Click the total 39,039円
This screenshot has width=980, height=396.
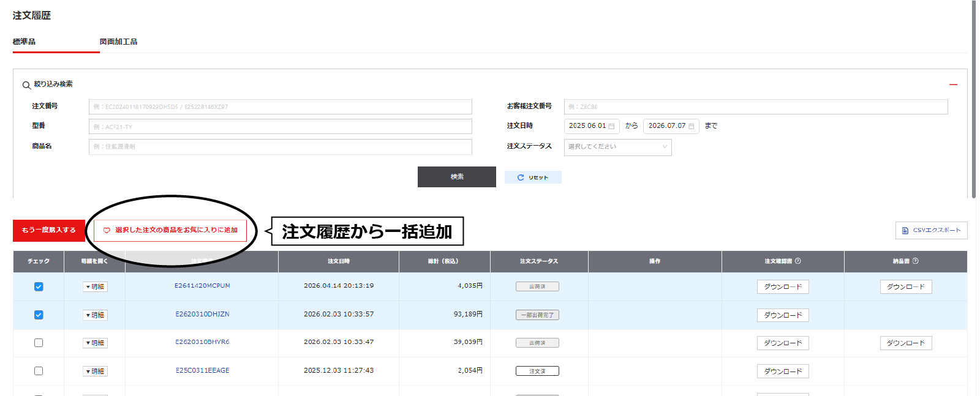(x=468, y=342)
